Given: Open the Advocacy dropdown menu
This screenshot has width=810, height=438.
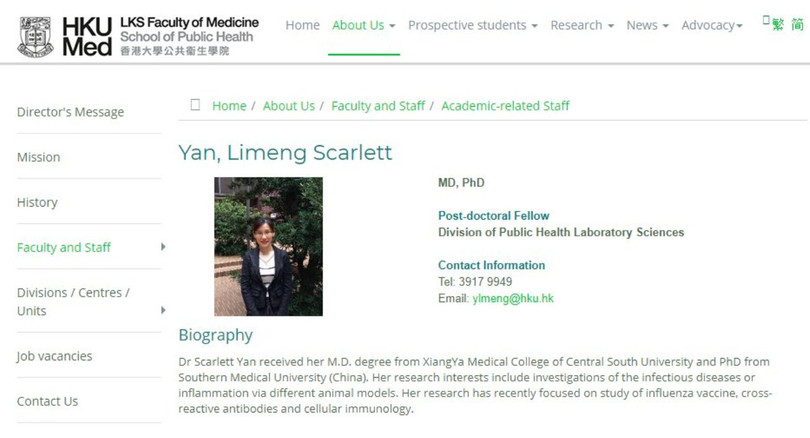Looking at the screenshot, I should tap(712, 25).
